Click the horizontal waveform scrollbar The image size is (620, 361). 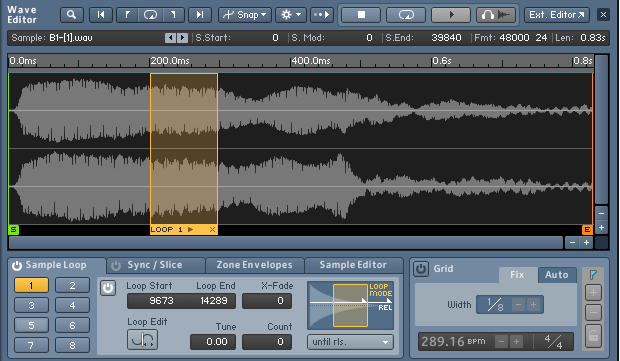pos(286,243)
